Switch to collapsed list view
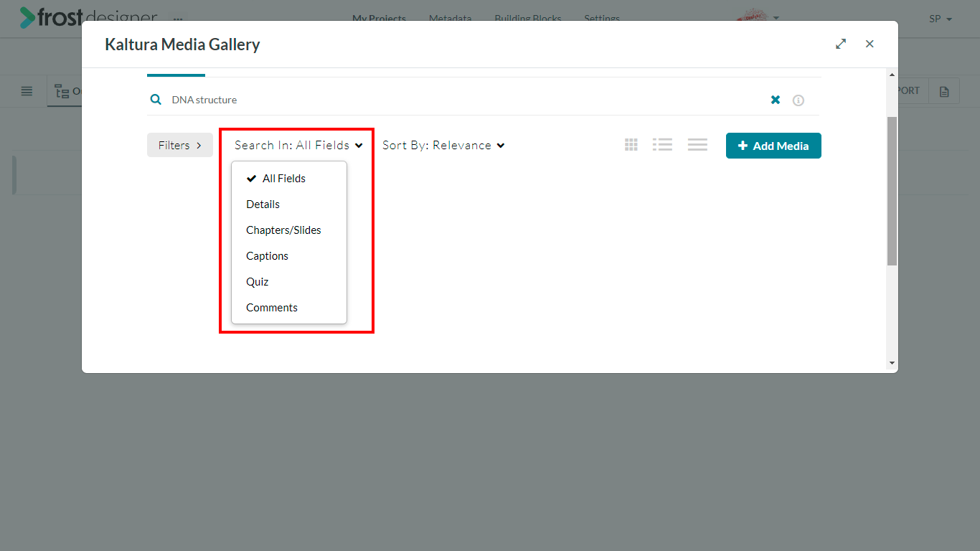980x551 pixels. click(697, 145)
